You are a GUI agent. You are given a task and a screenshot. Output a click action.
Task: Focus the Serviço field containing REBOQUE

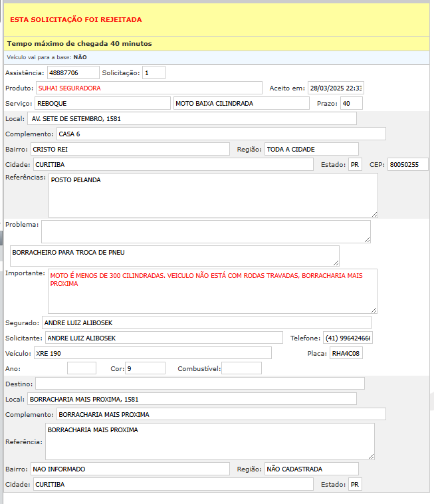(x=102, y=103)
